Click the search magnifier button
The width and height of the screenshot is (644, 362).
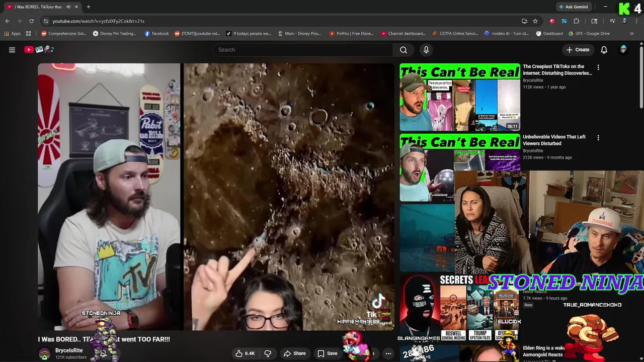[x=404, y=50]
